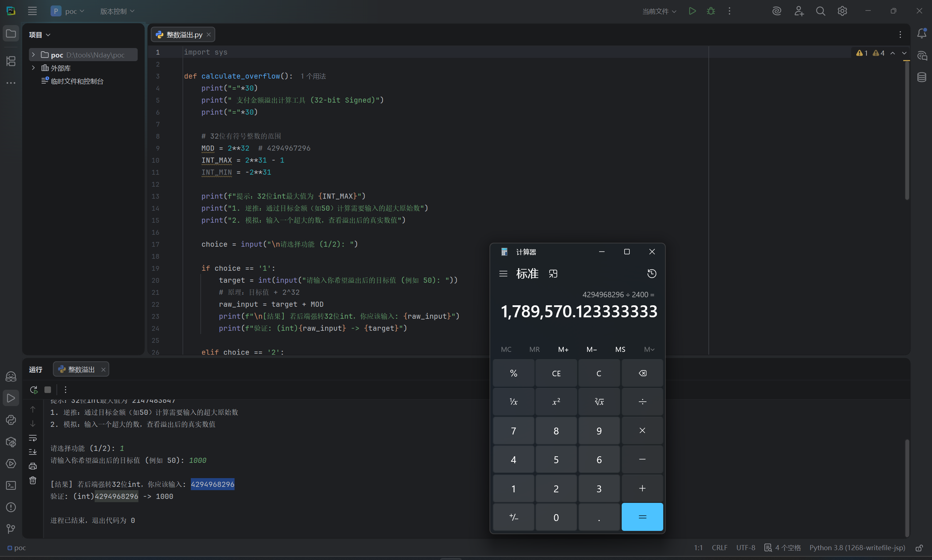Open the Terminal tool window
Viewport: 932px width, 560px height.
tap(11, 485)
